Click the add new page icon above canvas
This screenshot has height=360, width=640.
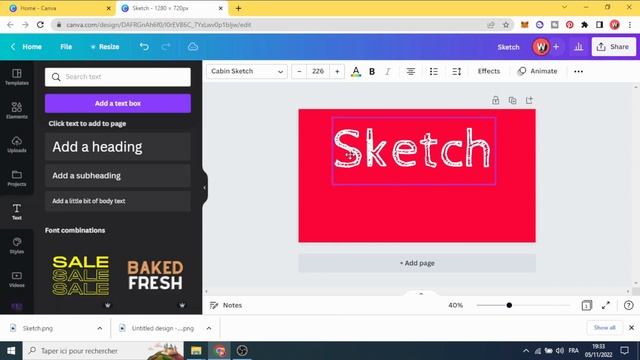click(x=529, y=100)
